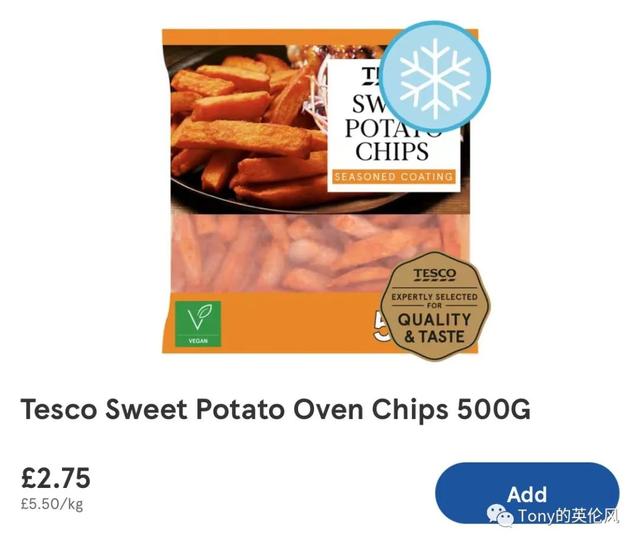The image size is (640, 546).
Task: Click the WeChat logo in the watermark
Action: (x=501, y=516)
